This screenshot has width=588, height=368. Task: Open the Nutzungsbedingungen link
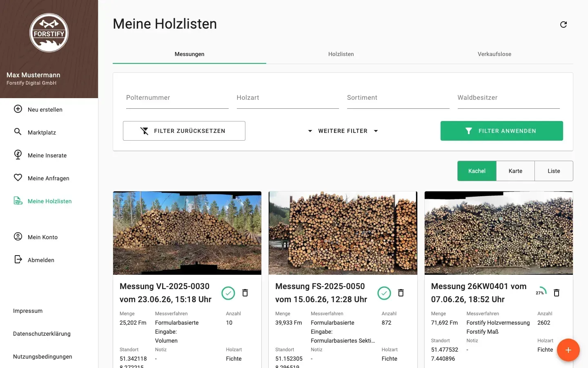(x=42, y=357)
